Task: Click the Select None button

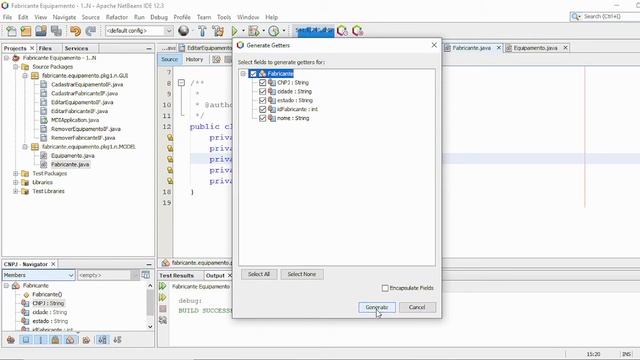Action: pos(302,274)
